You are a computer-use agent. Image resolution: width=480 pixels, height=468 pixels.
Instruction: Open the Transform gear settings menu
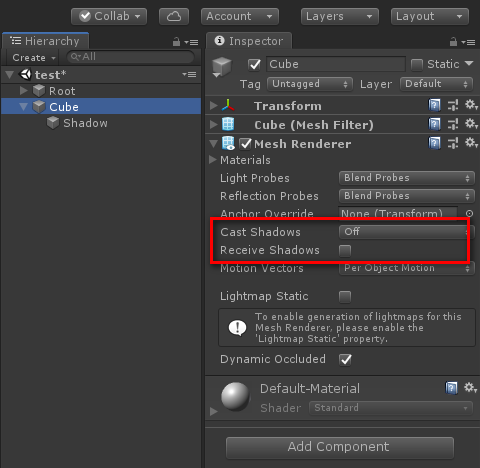pos(471,105)
